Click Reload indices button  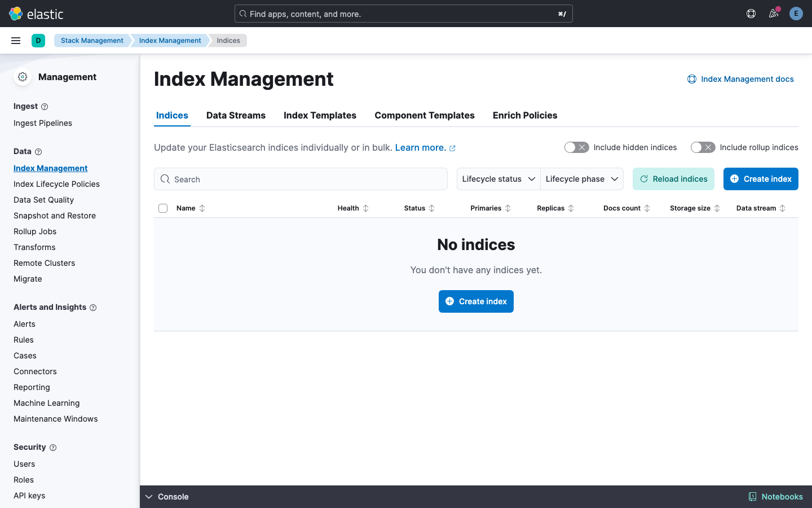[673, 179]
